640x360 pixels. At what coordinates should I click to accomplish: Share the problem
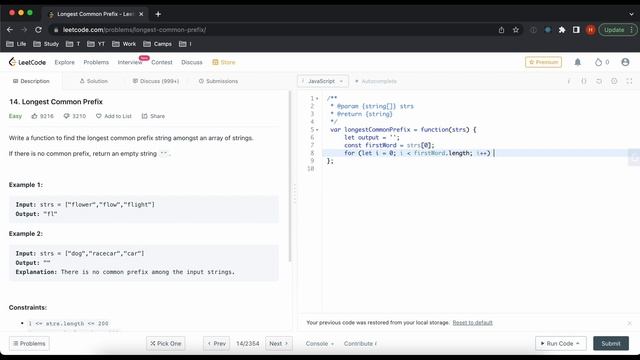153,116
